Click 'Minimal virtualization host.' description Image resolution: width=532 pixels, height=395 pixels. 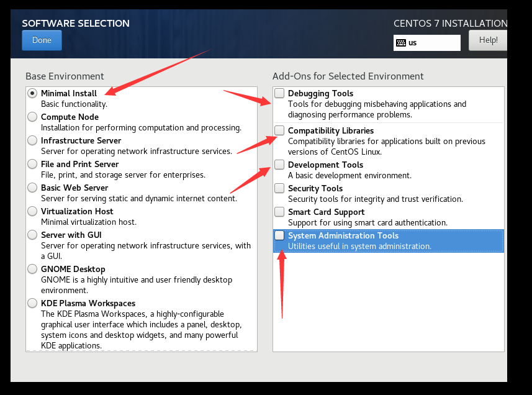pyautogui.click(x=89, y=222)
